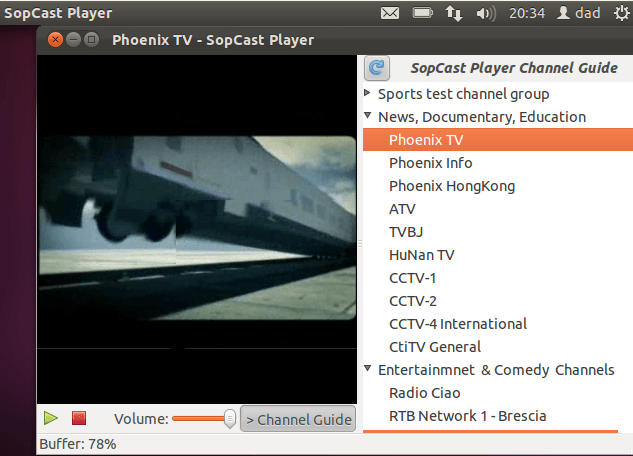633x456 pixels.
Task: Open the sound volume indicator
Action: 486,13
